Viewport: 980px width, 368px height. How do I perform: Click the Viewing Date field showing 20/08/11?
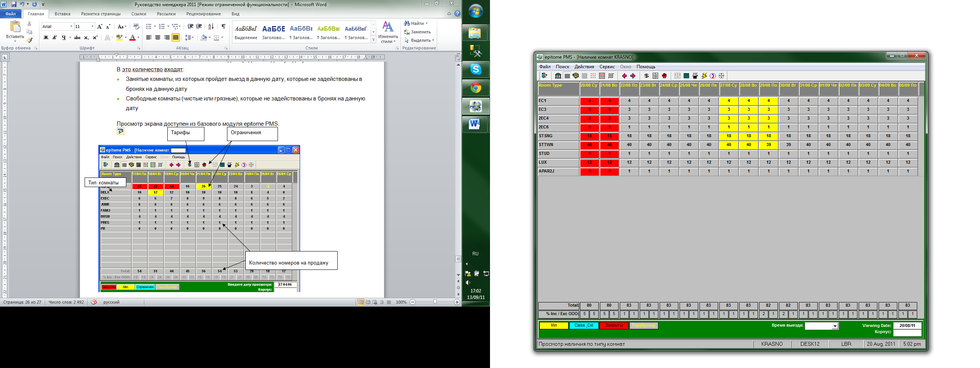click(907, 325)
